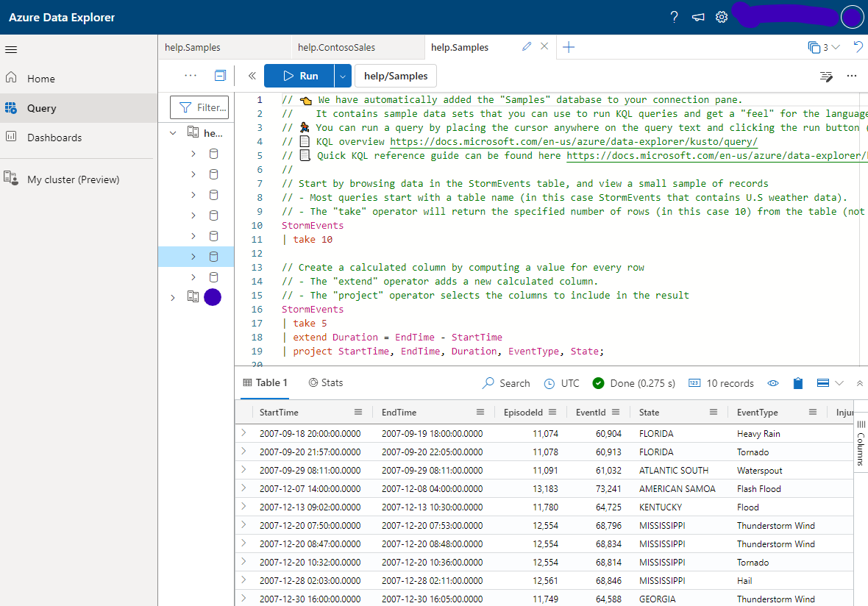The width and height of the screenshot is (868, 606).
Task: Click the help/Samples scope button
Action: click(396, 76)
